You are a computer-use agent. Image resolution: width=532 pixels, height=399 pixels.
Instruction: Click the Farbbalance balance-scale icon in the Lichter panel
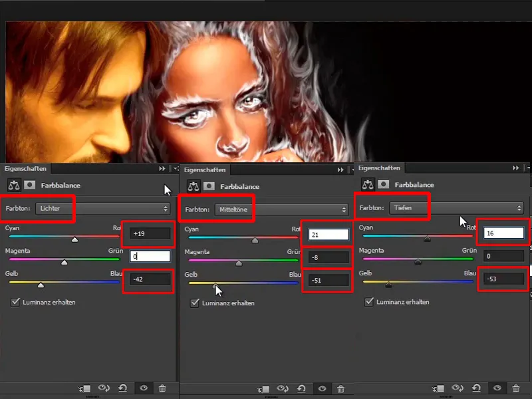pos(14,186)
